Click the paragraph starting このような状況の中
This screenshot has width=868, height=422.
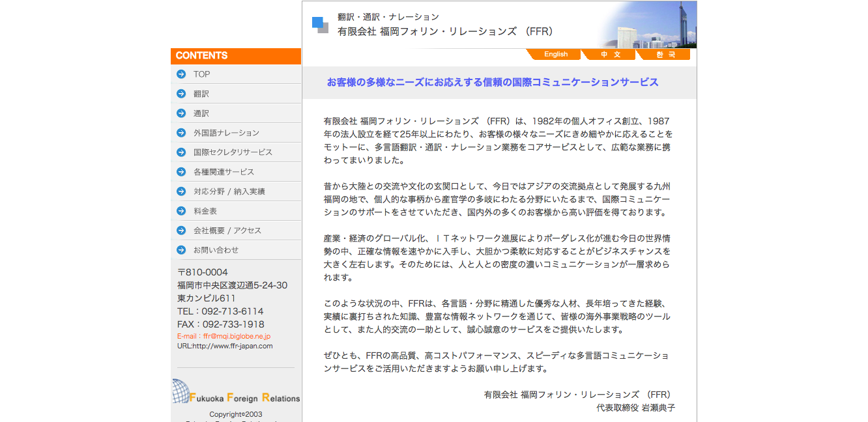[497, 316]
